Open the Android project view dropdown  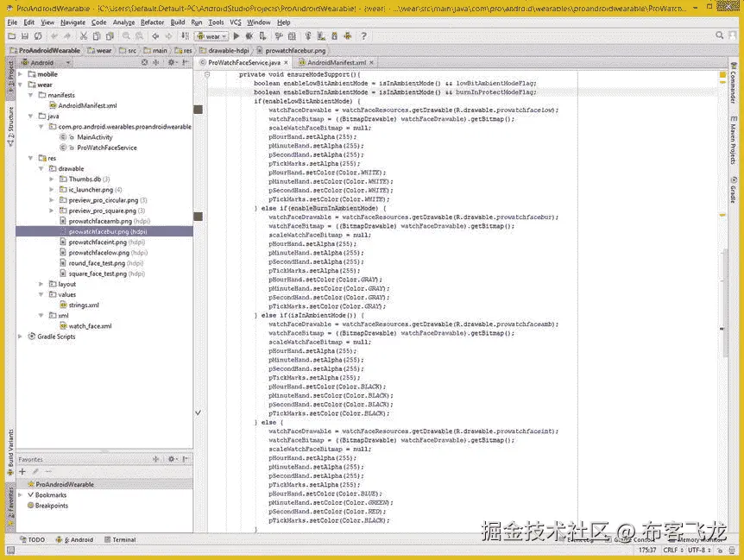pos(46,63)
